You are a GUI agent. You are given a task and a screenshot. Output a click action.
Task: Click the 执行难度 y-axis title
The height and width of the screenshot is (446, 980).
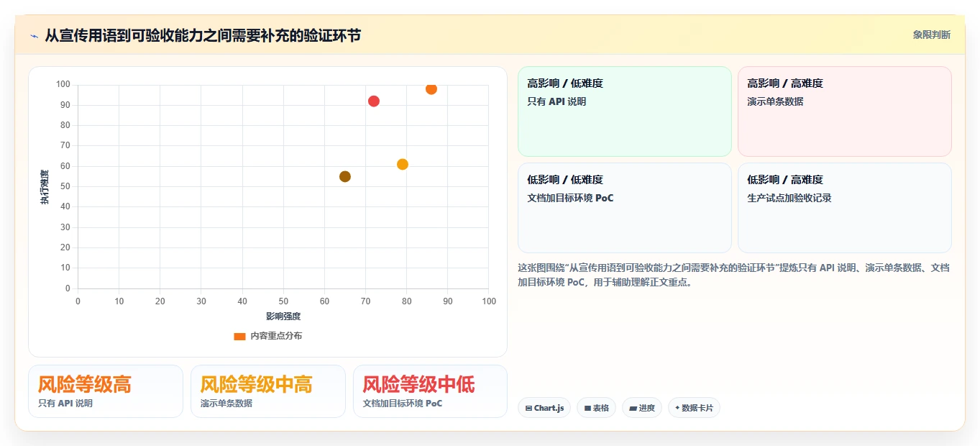(x=45, y=187)
